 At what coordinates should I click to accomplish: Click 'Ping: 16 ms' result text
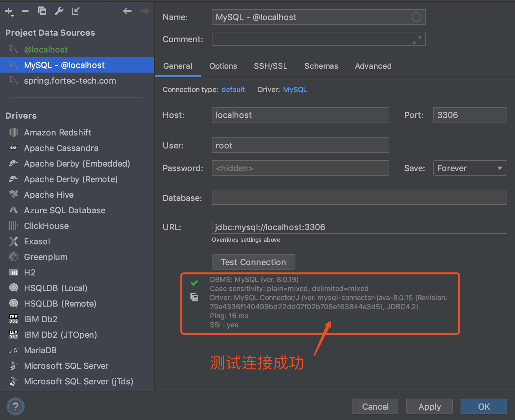229,316
